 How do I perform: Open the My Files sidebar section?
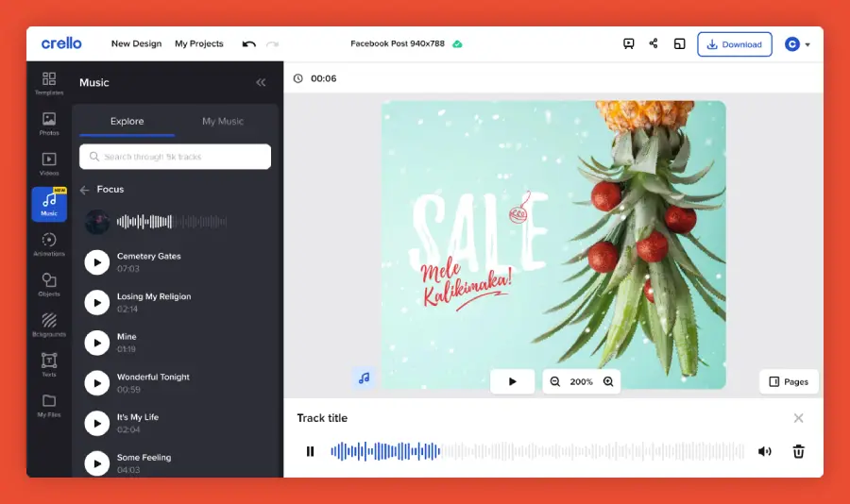point(49,405)
